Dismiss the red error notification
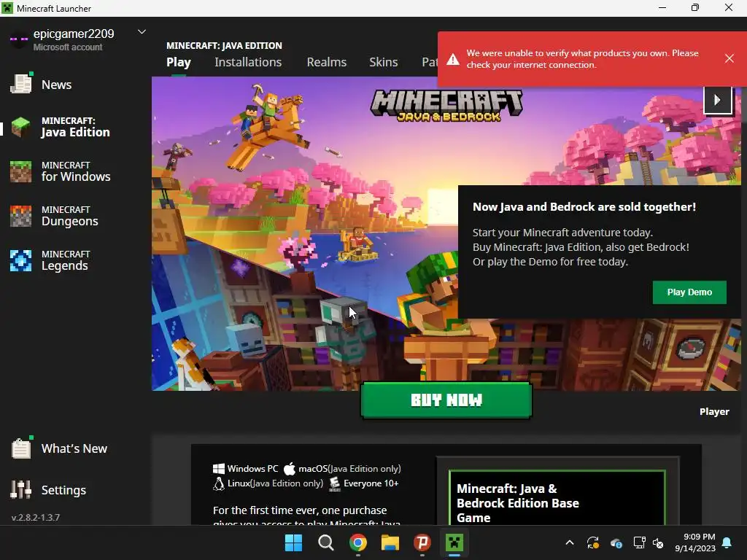This screenshot has height=560, width=747. point(729,58)
